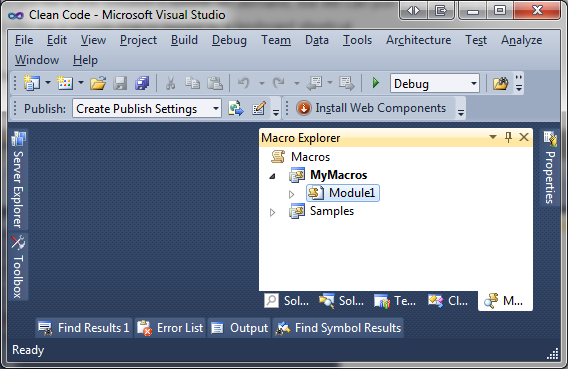The width and height of the screenshot is (568, 369).
Task: Open the Help menu
Action: (x=85, y=60)
